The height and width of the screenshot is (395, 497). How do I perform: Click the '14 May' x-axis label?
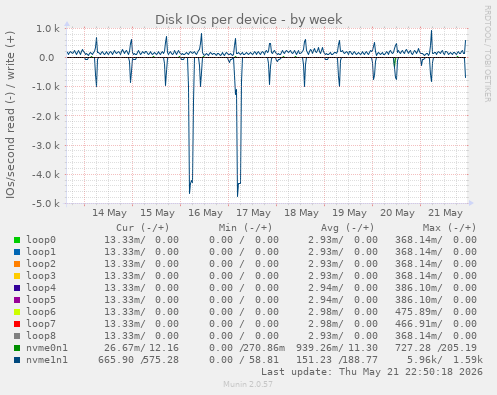coord(109,213)
